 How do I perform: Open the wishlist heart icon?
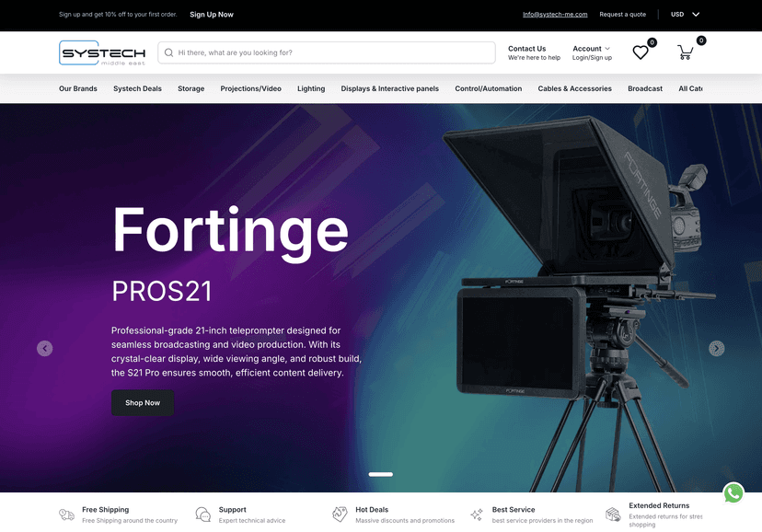coord(641,53)
